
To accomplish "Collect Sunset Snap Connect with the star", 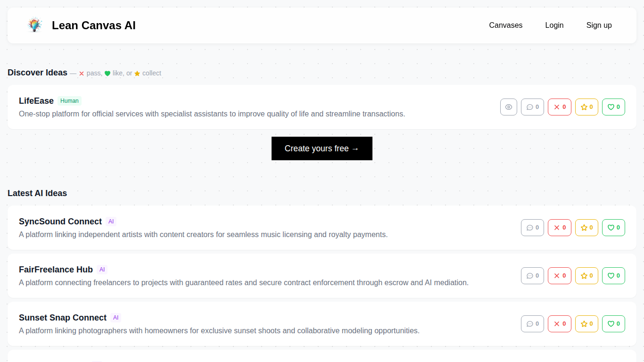I will coord(586,324).
